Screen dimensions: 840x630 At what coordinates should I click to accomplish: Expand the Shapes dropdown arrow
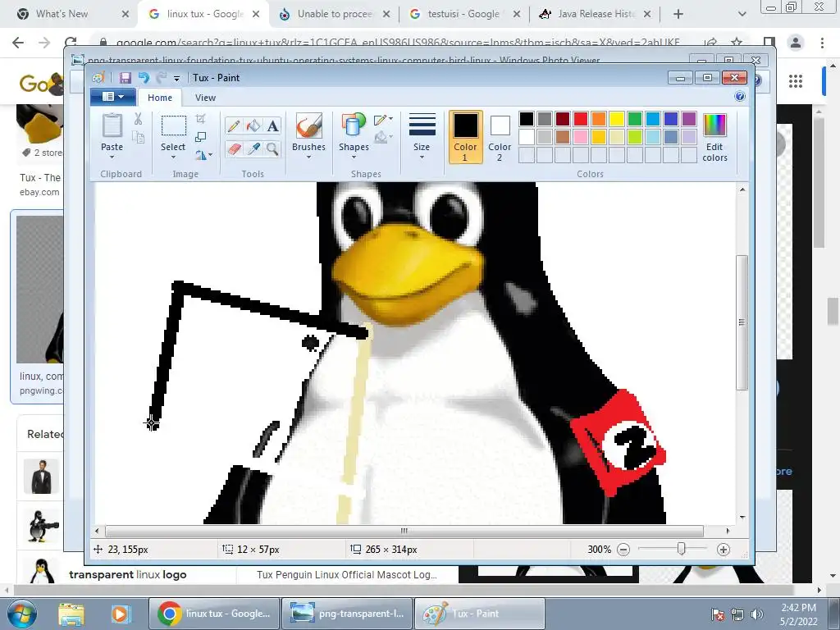pyautogui.click(x=354, y=157)
